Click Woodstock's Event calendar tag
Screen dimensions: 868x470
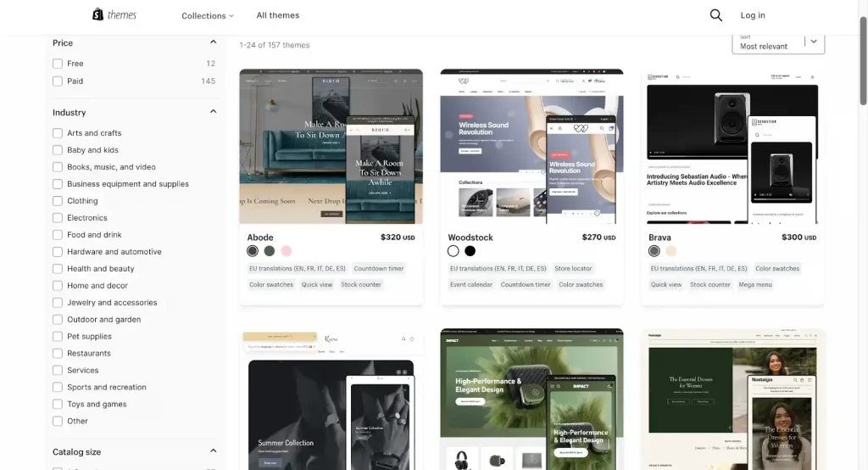471,284
